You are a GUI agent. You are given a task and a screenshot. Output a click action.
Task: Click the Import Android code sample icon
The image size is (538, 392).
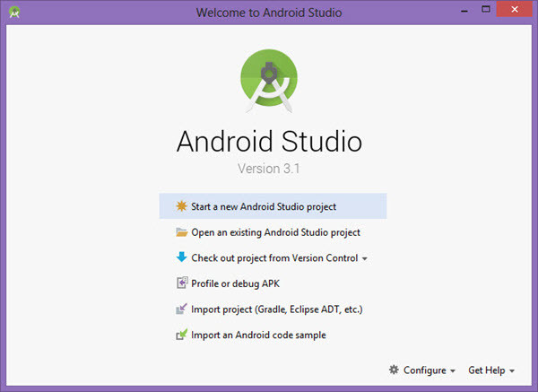182,335
